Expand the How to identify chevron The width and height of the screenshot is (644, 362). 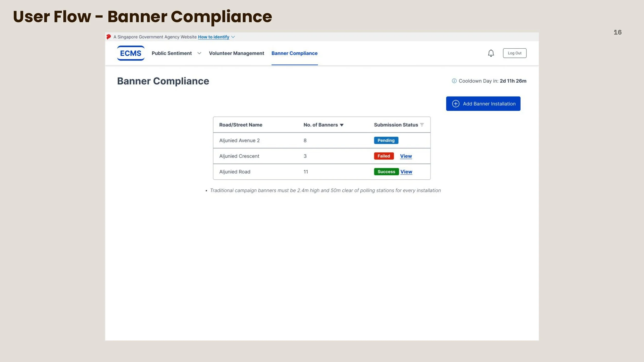point(233,37)
